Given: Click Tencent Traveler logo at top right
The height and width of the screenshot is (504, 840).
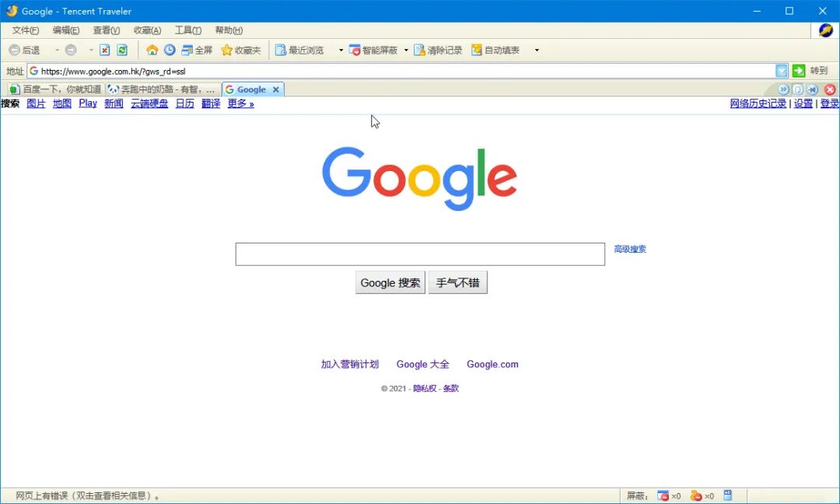Looking at the screenshot, I should (825, 30).
